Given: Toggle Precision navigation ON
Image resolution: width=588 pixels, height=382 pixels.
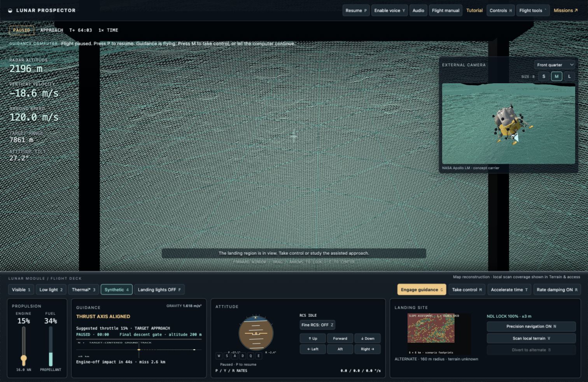Looking at the screenshot, I should coord(531,326).
